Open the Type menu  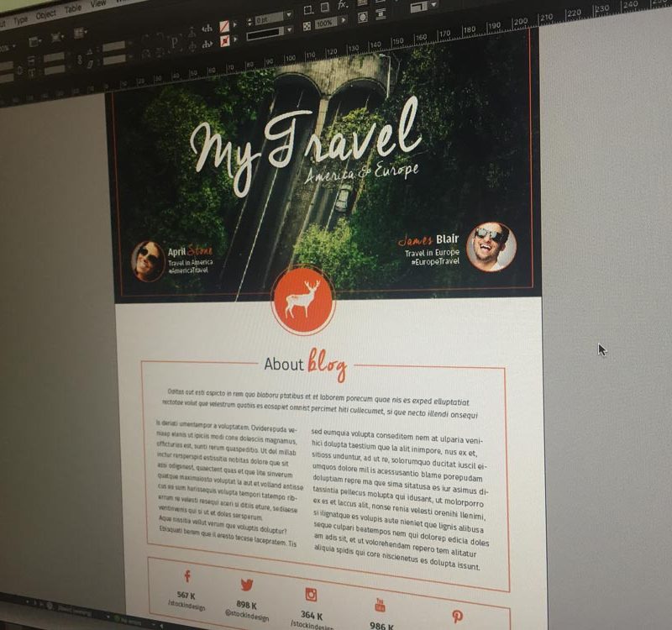click(20, 19)
